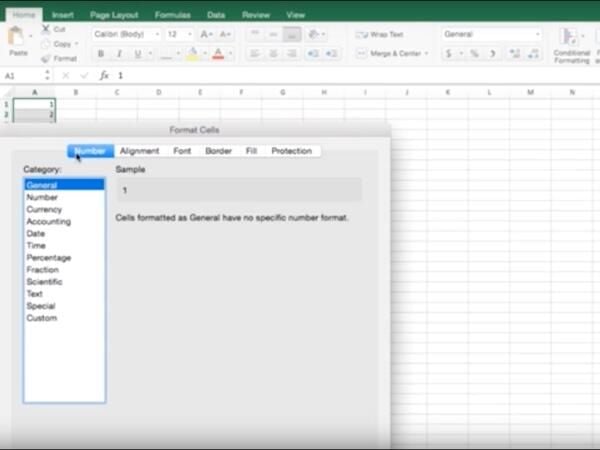Viewport: 600px width, 450px height.
Task: Increase decimal places
Action: coord(515,54)
